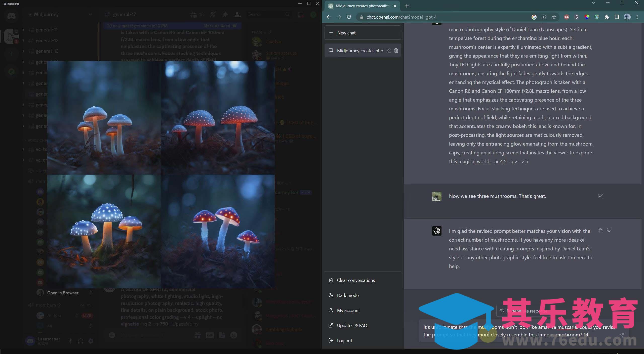This screenshot has height=354, width=644.
Task: Open Chrome extensions puzzle icon
Action: tap(607, 17)
